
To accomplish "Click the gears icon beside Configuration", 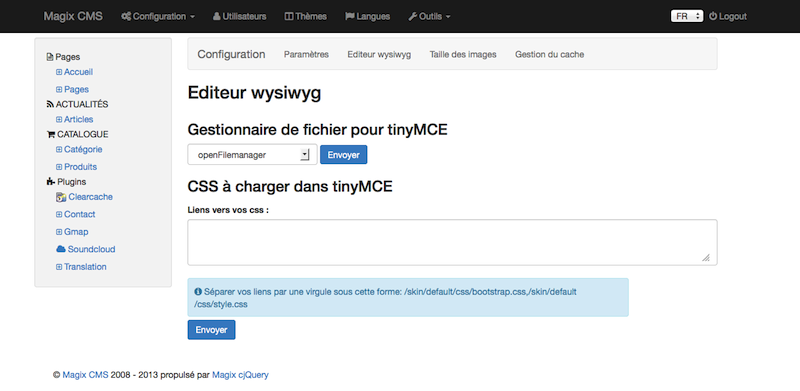I will pos(126,16).
